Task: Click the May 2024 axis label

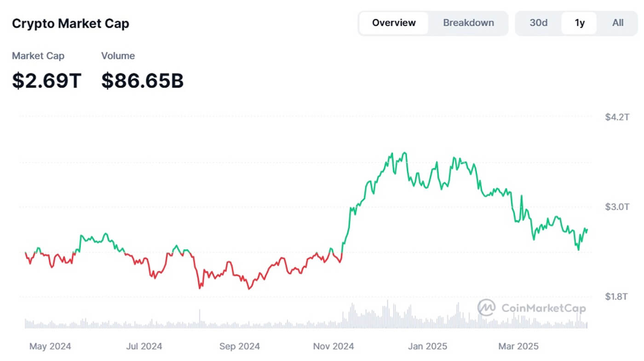Action: [50, 346]
